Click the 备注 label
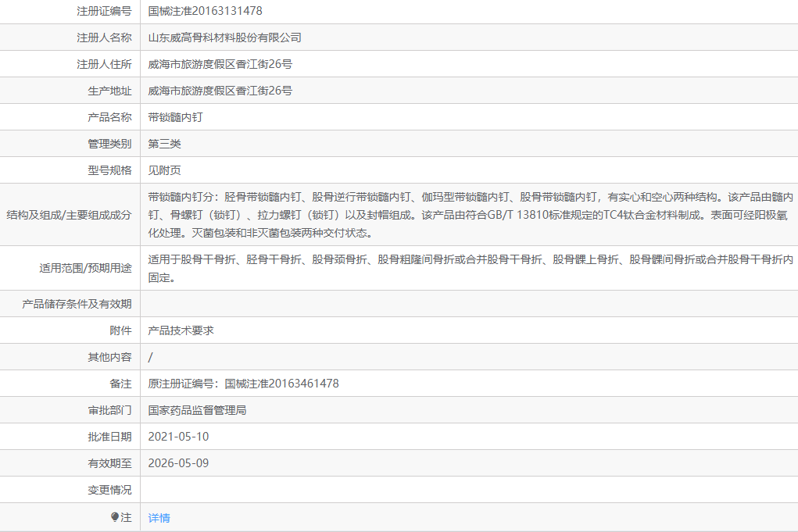 point(120,384)
